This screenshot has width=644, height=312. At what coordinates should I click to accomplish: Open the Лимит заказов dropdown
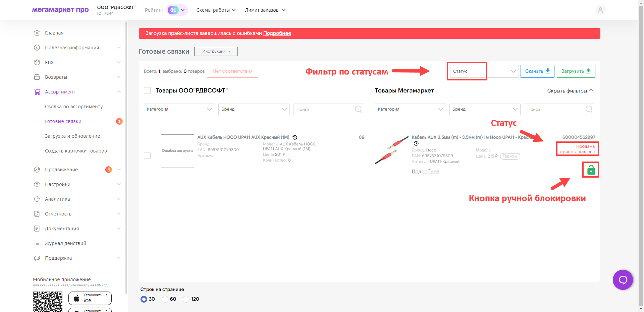pyautogui.click(x=265, y=10)
